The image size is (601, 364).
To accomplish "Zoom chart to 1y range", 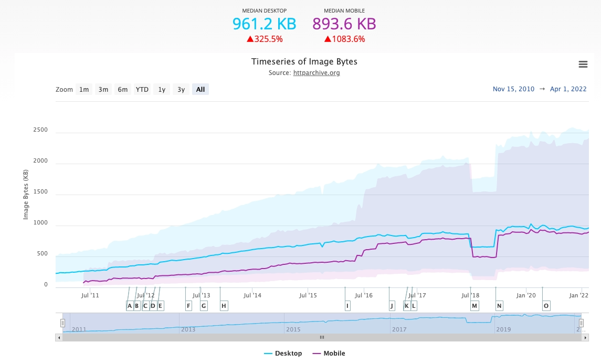I will [x=162, y=90].
